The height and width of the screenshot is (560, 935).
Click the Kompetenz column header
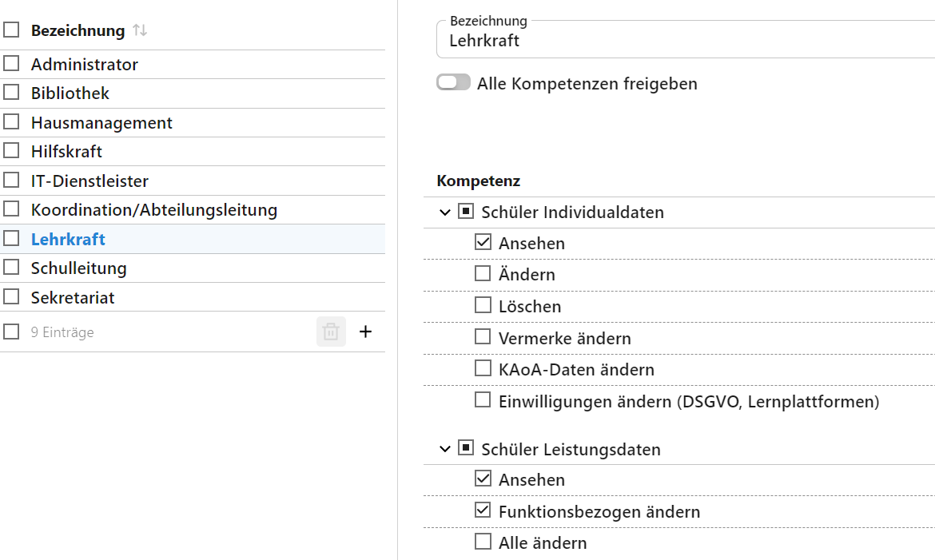click(x=478, y=181)
